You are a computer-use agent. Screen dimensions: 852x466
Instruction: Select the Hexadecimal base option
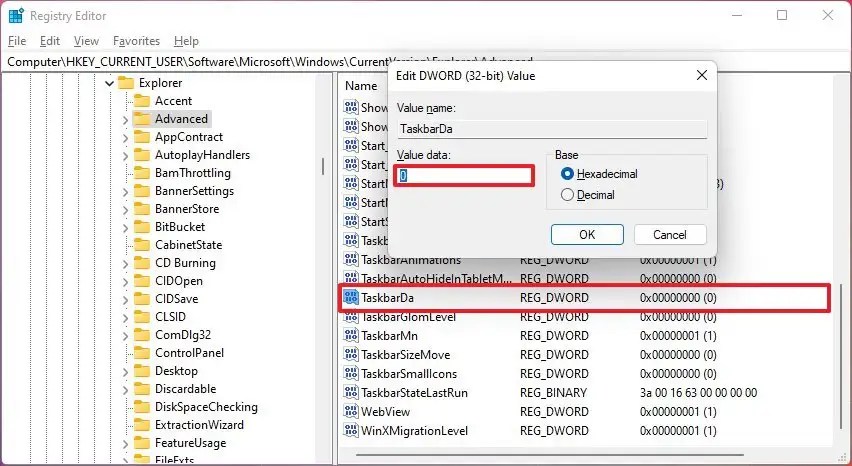567,174
